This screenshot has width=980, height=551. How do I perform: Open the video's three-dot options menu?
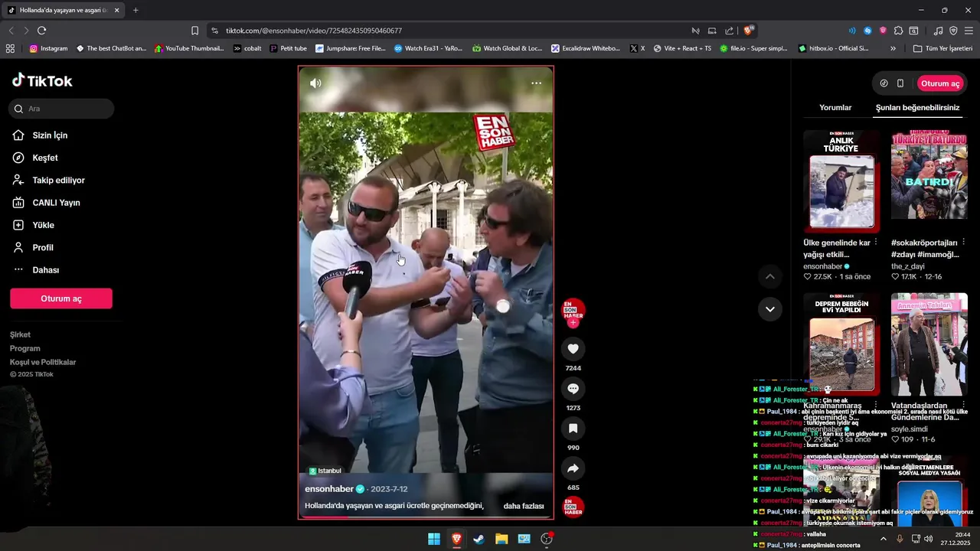coord(536,83)
